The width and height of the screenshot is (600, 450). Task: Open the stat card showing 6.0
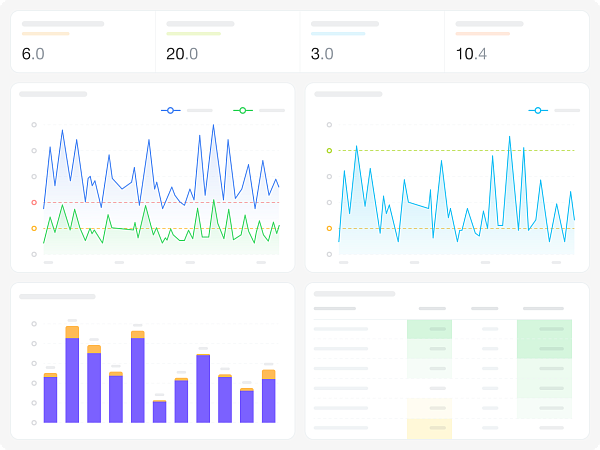(83, 42)
